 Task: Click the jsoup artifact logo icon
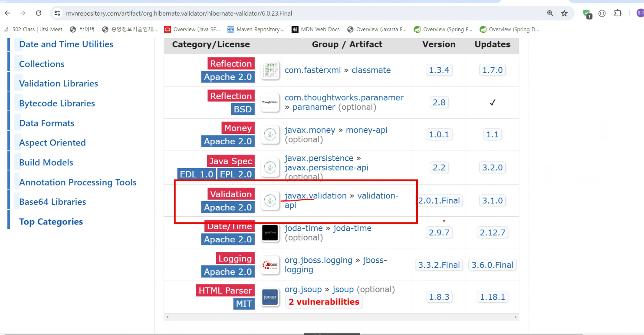270,297
